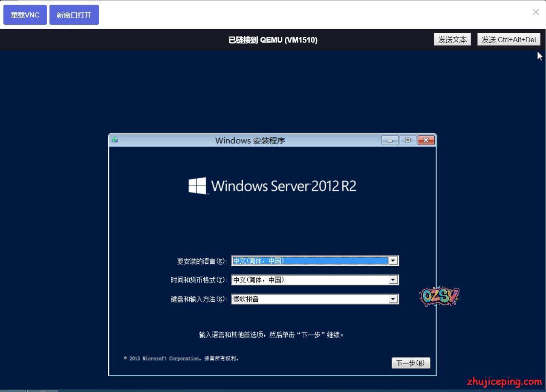This screenshot has width=546, height=392.
Task: Click the Windows Setup title bar icon
Action: [114, 140]
